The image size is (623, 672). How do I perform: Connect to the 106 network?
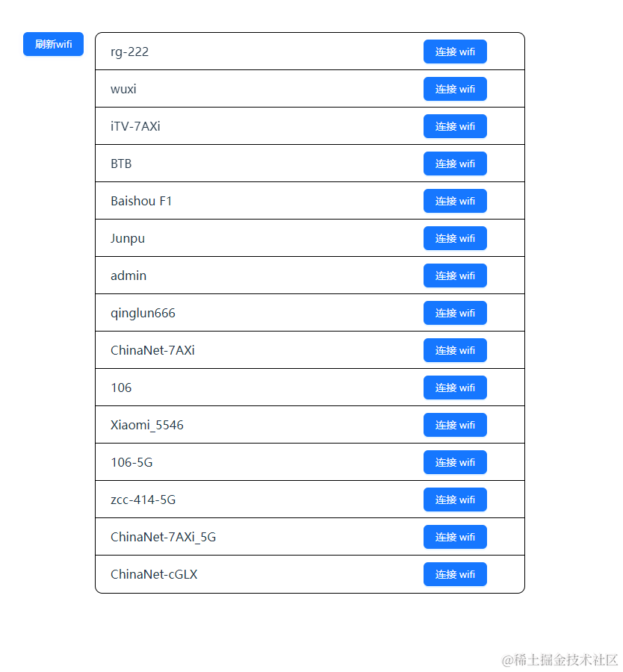coord(455,388)
